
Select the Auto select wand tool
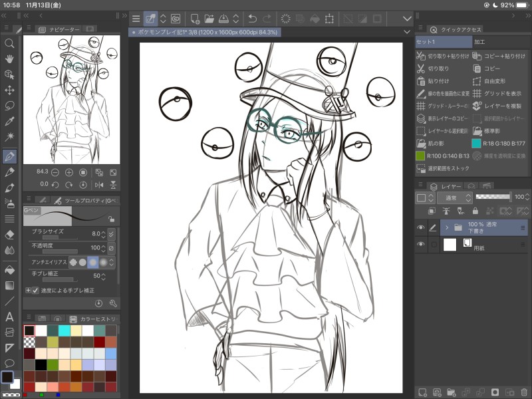point(9,137)
